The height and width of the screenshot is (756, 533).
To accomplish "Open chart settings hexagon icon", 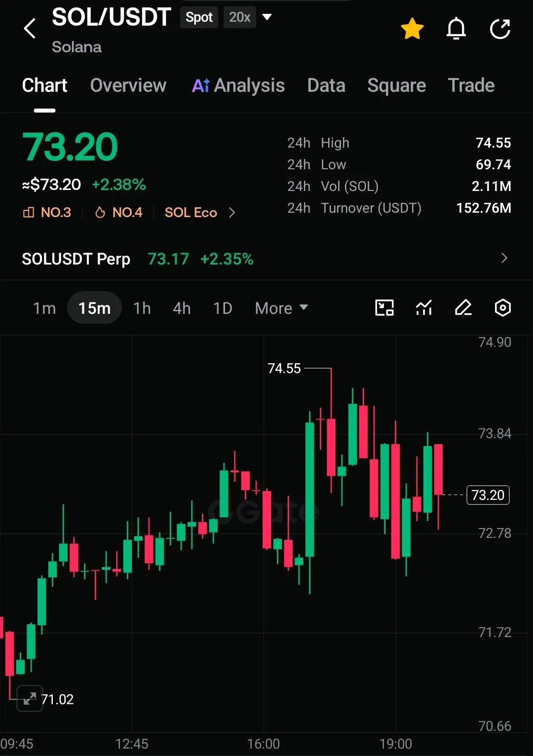I will [502, 307].
